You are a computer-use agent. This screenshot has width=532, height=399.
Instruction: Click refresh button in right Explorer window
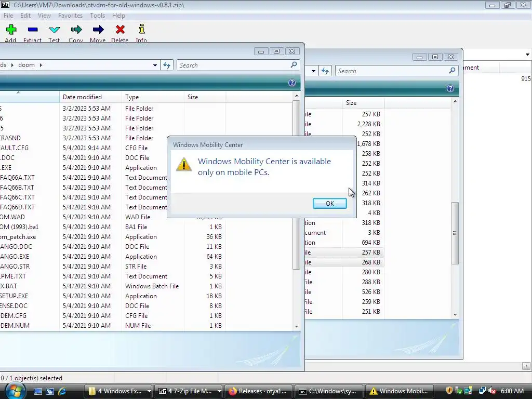325,71
